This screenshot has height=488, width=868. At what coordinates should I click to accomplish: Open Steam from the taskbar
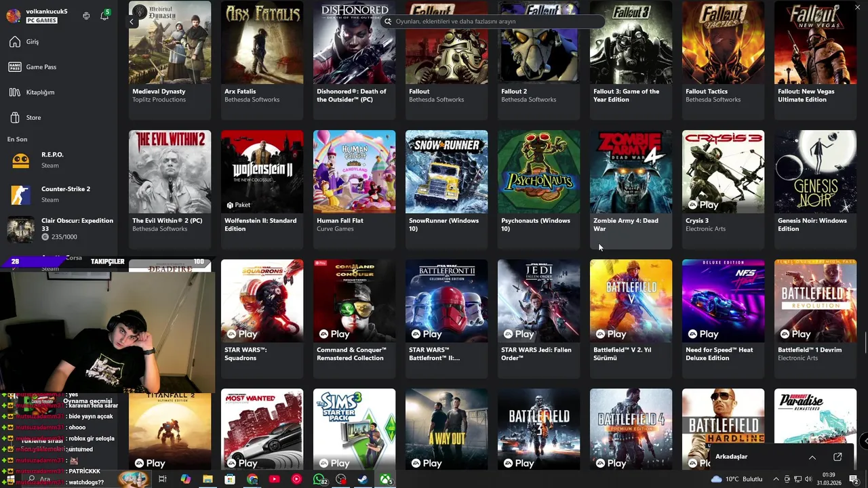point(363,479)
